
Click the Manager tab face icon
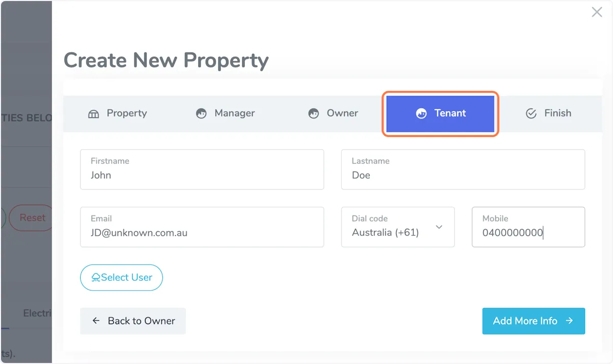(x=201, y=114)
